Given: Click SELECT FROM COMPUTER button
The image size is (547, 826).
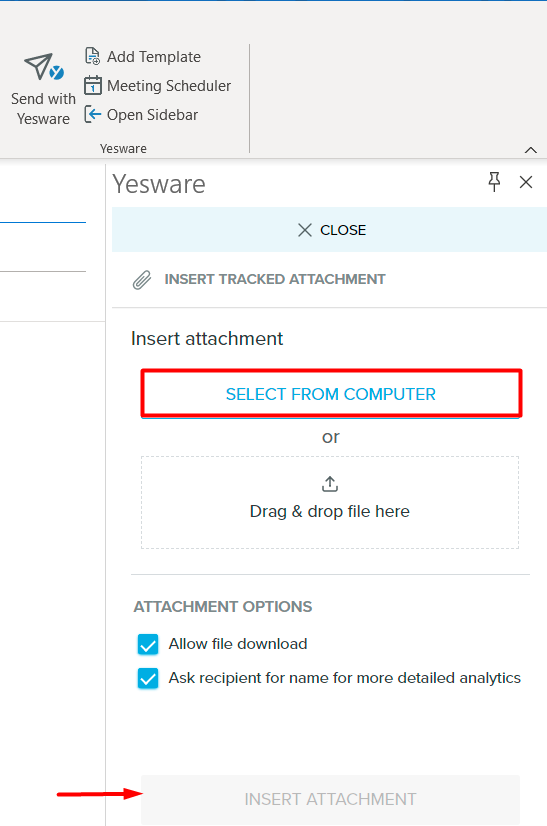Looking at the screenshot, I should tap(331, 394).
